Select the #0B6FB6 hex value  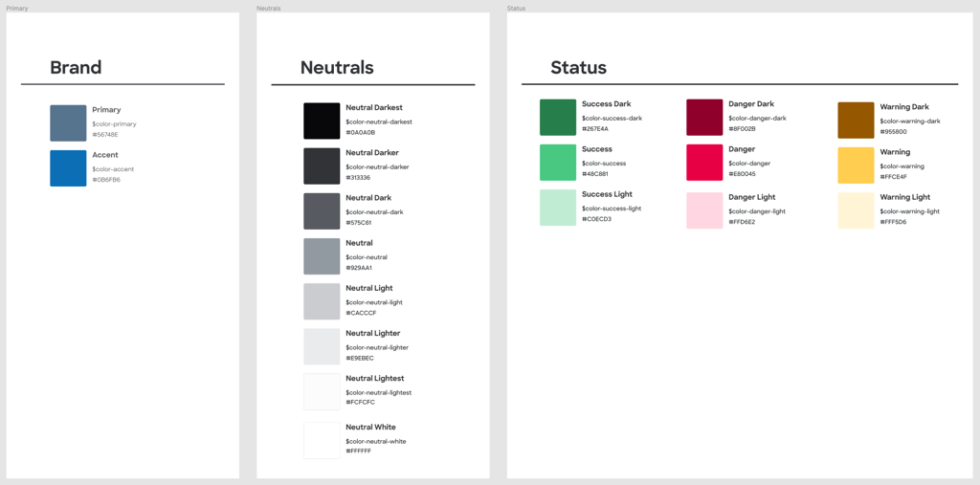click(x=106, y=180)
